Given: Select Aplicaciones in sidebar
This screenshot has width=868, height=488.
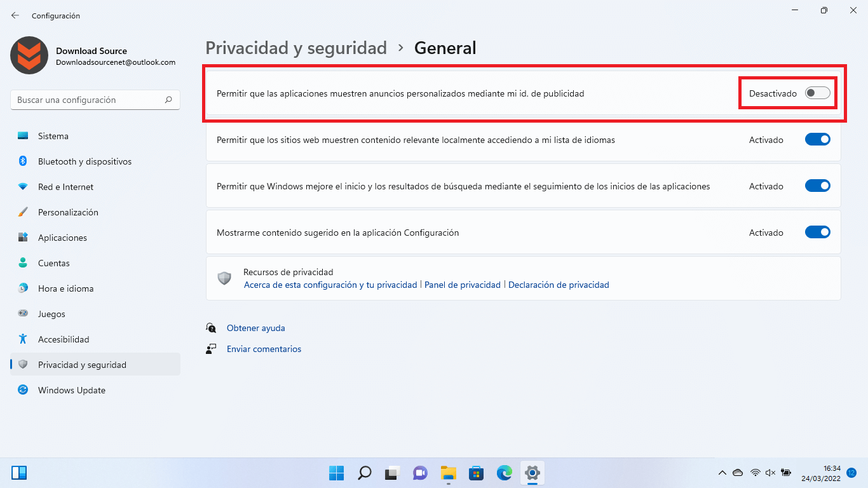Looking at the screenshot, I should (x=95, y=238).
